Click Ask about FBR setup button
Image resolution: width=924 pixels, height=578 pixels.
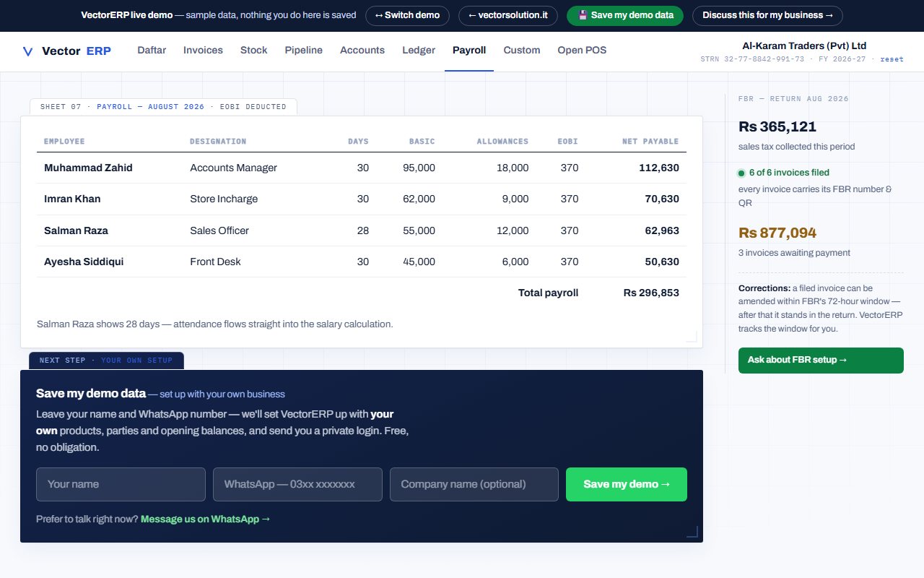(821, 360)
